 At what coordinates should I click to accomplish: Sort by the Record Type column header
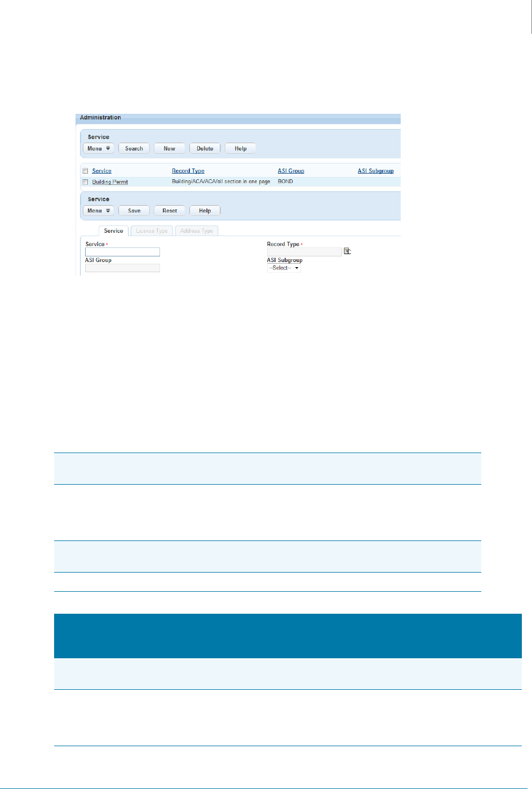click(188, 171)
